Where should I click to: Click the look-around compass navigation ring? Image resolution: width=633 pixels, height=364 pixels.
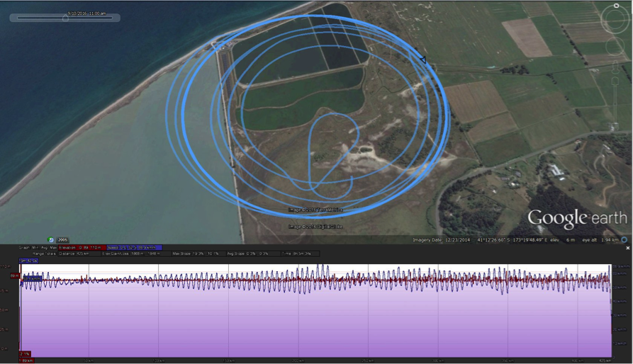coord(615,20)
